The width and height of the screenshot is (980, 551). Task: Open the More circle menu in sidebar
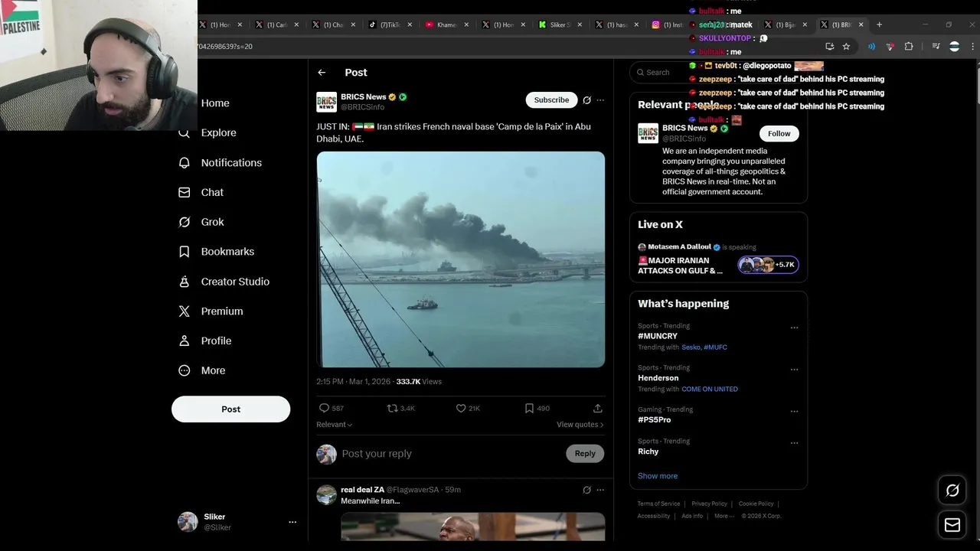click(184, 370)
